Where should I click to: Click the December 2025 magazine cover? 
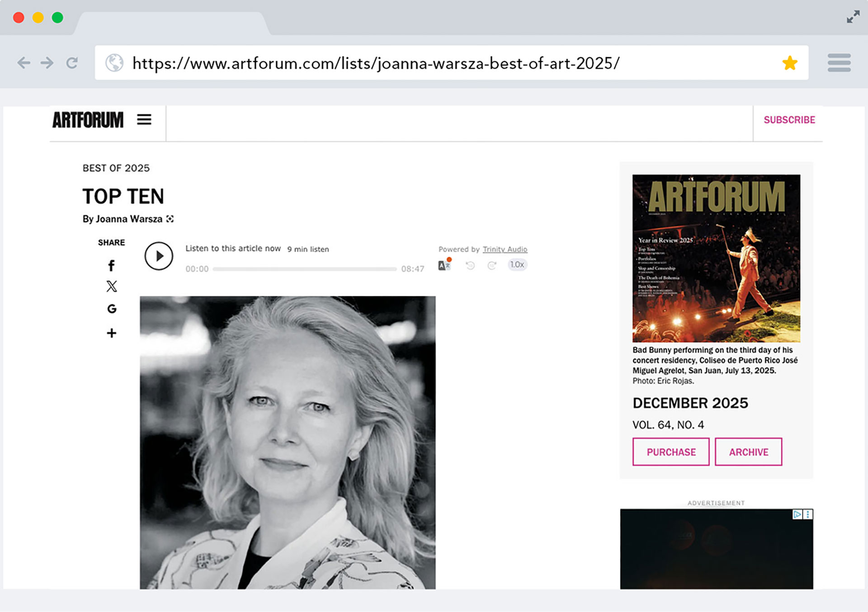pos(716,258)
